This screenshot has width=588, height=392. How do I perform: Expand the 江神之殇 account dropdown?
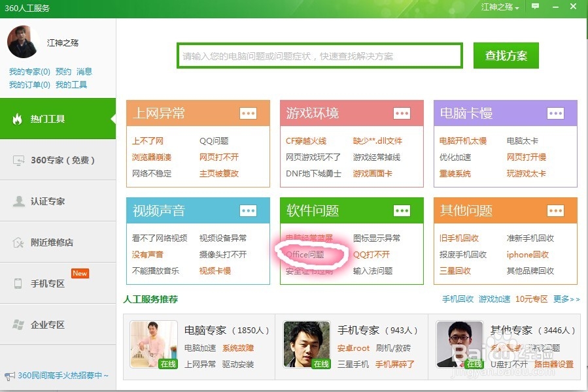(500, 7)
